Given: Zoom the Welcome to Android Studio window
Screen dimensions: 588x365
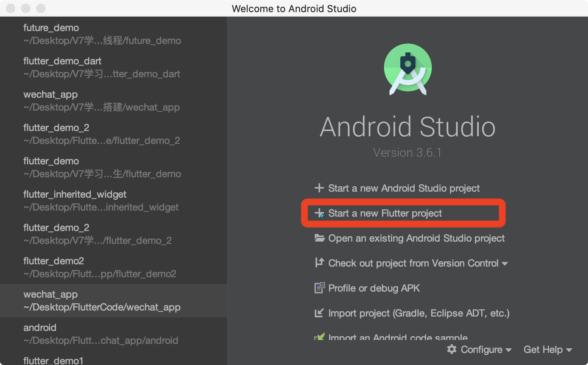Looking at the screenshot, I should (x=41, y=8).
